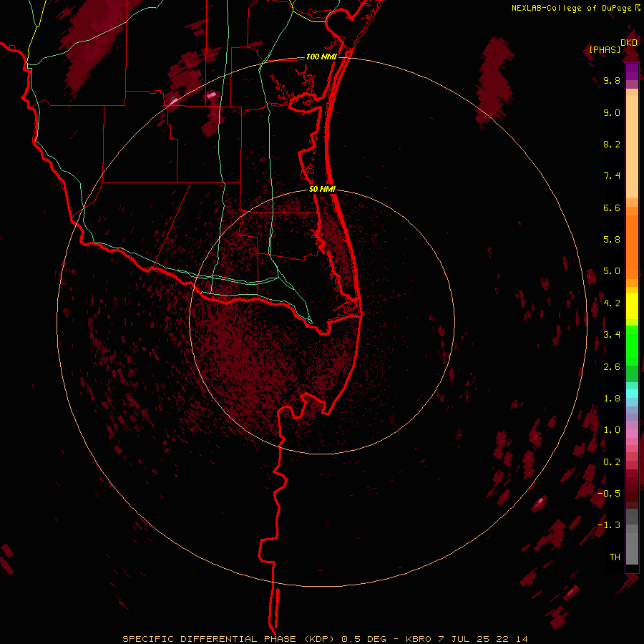644x644 pixels.
Task: Click the 9.8 scale value
Action: tap(612, 81)
